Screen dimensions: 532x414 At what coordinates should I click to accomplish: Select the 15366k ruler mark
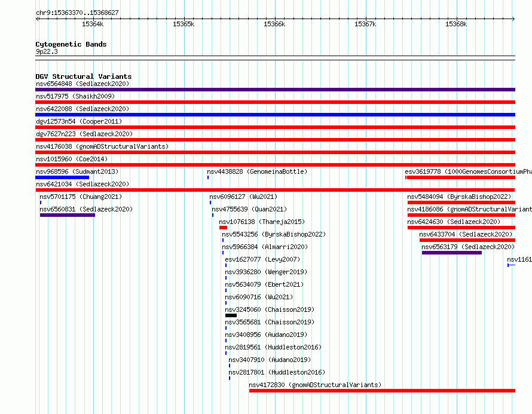point(274,24)
